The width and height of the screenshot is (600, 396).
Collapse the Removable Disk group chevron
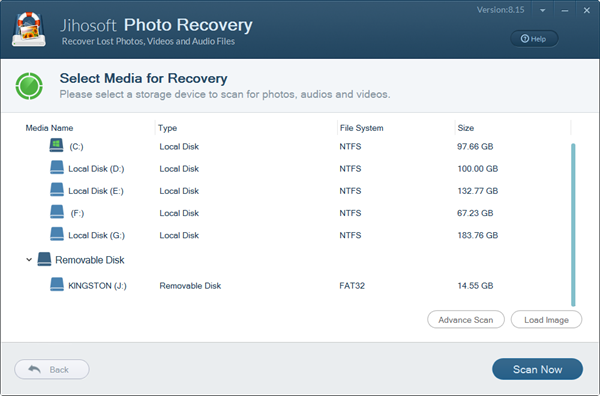click(29, 260)
